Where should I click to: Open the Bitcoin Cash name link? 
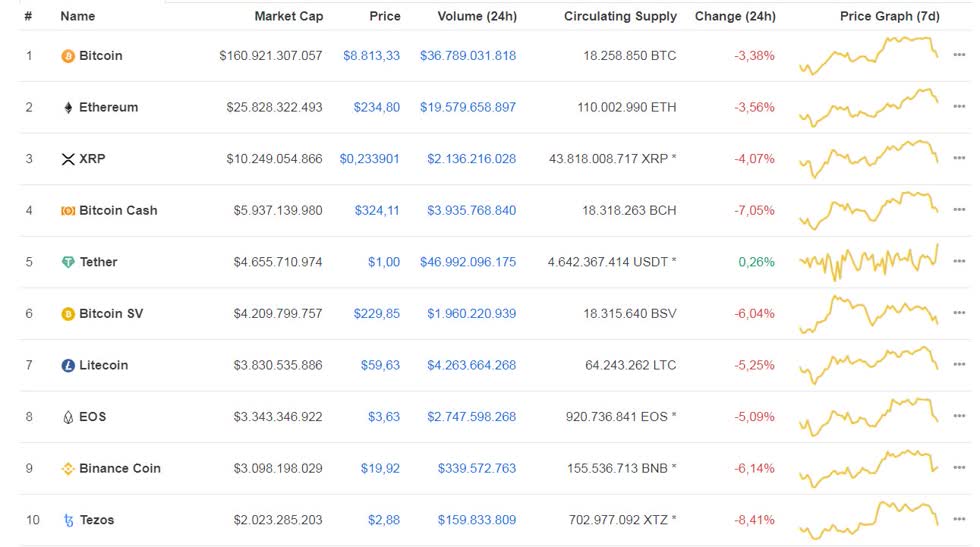[x=118, y=211]
